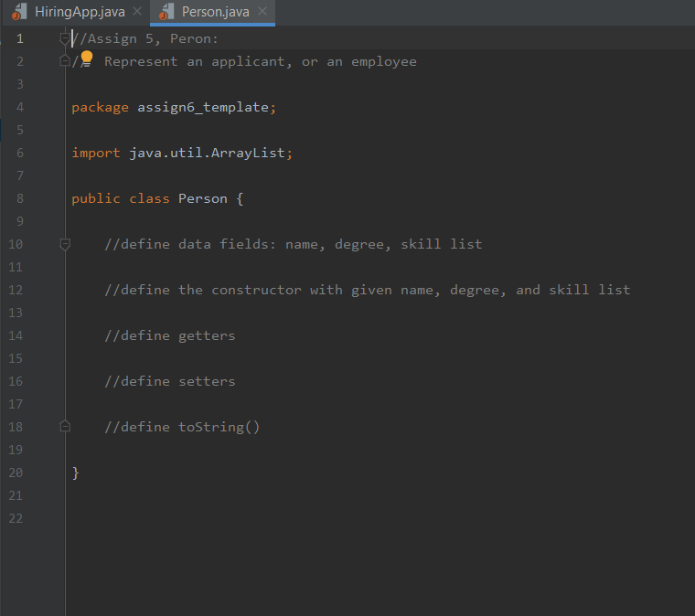
Task: Collapse comment fold marker on line 1
Action: pos(65,39)
